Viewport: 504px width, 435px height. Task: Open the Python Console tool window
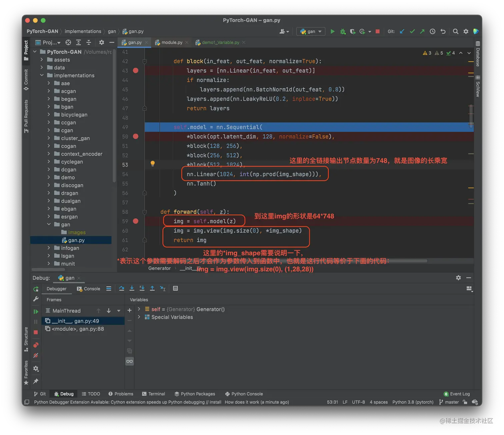[x=244, y=394]
